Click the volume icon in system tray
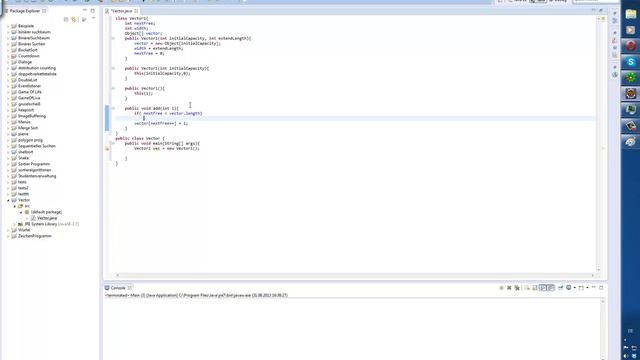This screenshot has width=640, height=360. [x=627, y=356]
